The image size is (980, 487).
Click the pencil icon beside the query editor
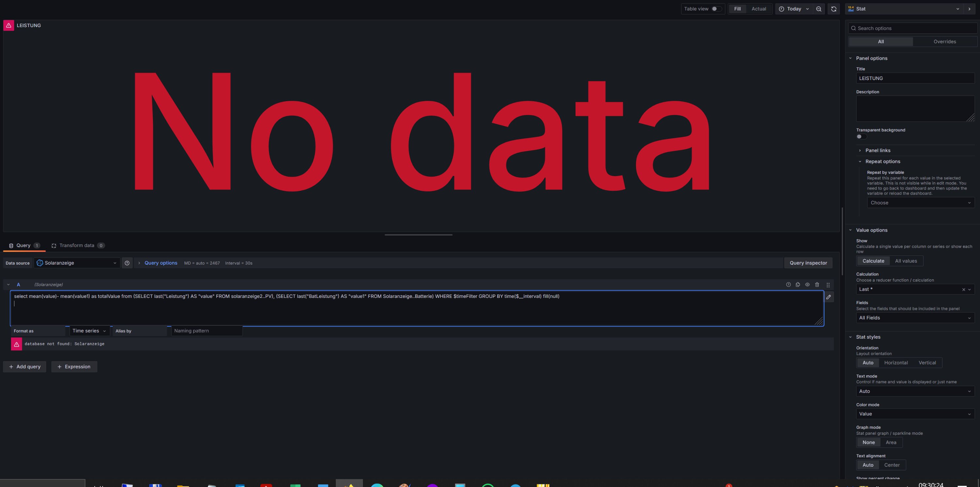tap(828, 297)
